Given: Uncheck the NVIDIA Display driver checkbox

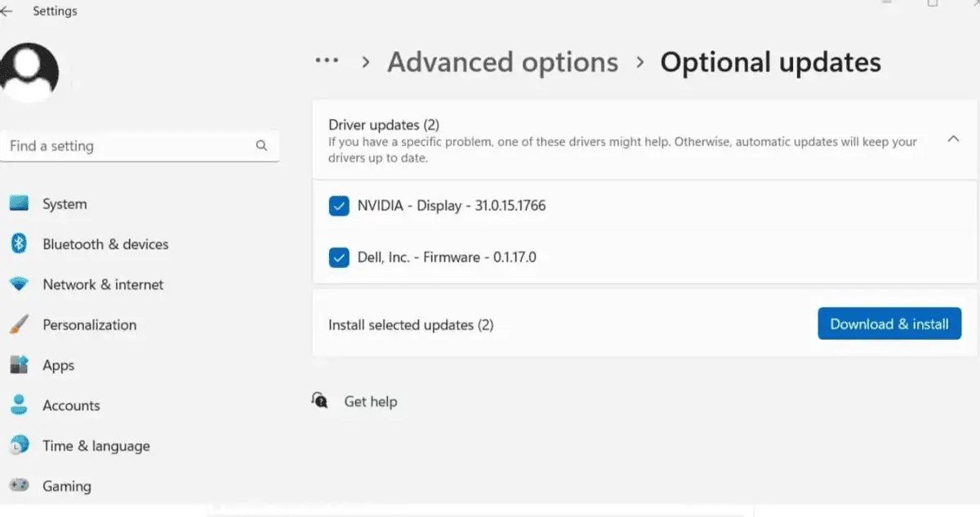Looking at the screenshot, I should [339, 206].
